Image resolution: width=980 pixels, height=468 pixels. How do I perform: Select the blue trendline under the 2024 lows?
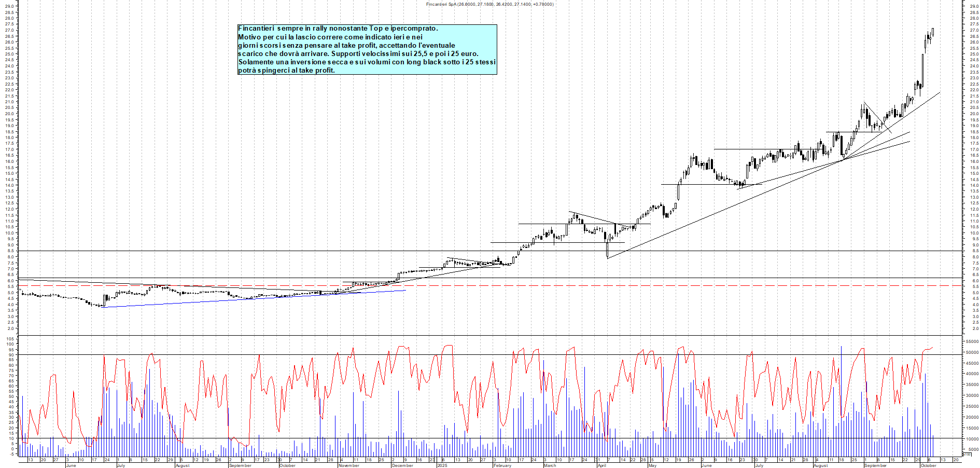pos(254,299)
